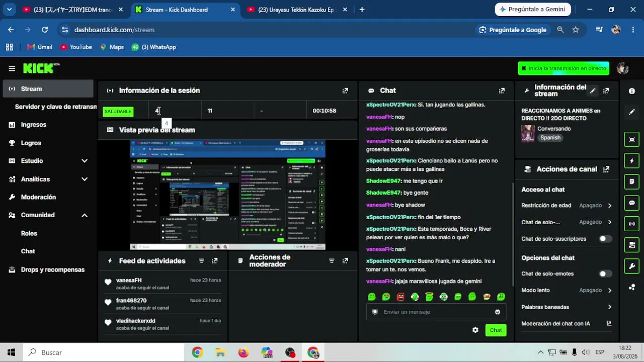The width and height of the screenshot is (644, 362).
Task: Open File Explorer from the taskbar
Action: coord(220,352)
